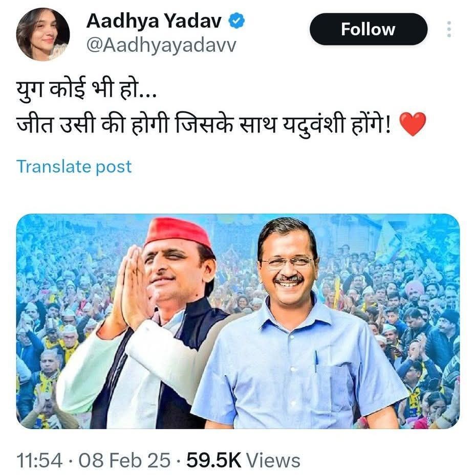
Task: Click the red cap in the photo
Action: click(x=177, y=233)
